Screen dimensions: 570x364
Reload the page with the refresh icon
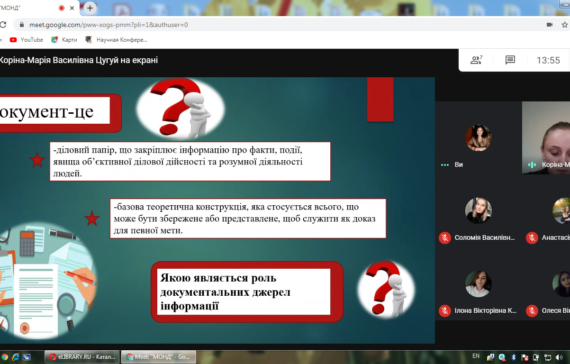click(3, 25)
